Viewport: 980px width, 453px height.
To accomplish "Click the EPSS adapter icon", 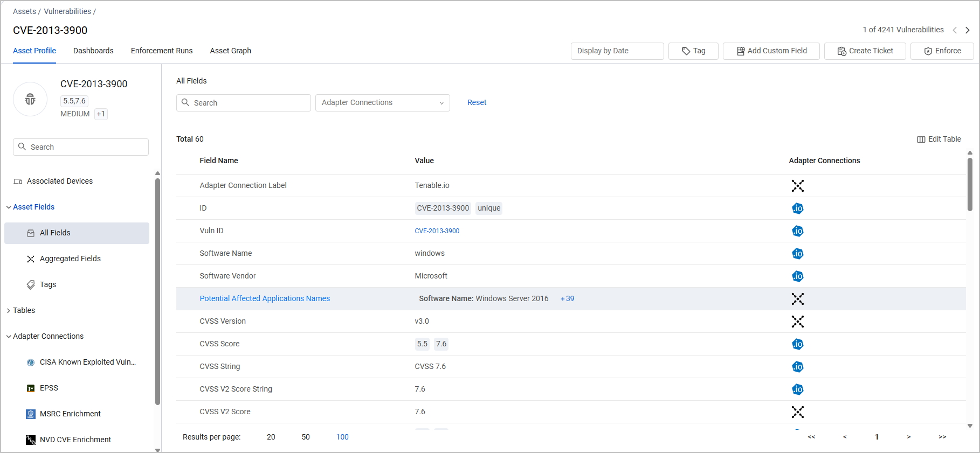I will (31, 388).
